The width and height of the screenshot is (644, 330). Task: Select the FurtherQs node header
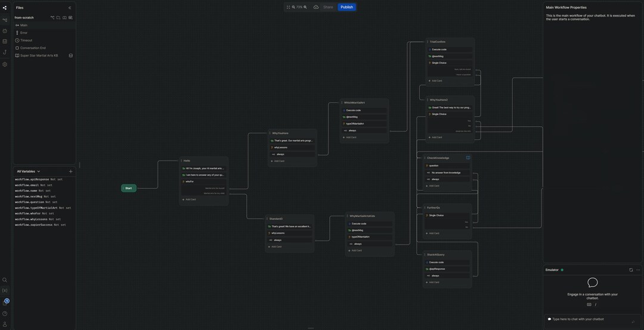pyautogui.click(x=447, y=208)
